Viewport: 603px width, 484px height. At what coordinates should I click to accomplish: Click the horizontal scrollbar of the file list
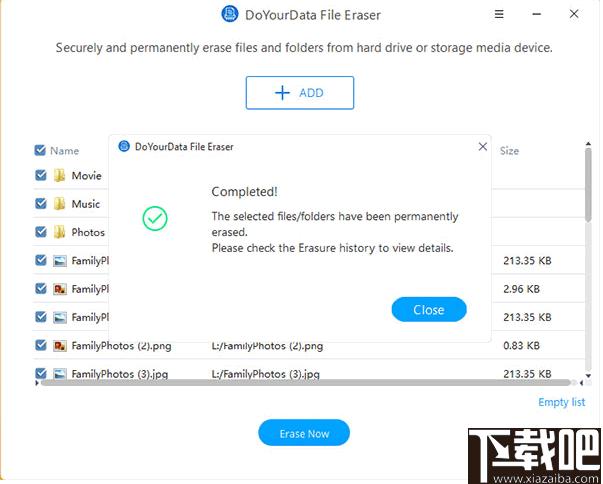point(306,383)
